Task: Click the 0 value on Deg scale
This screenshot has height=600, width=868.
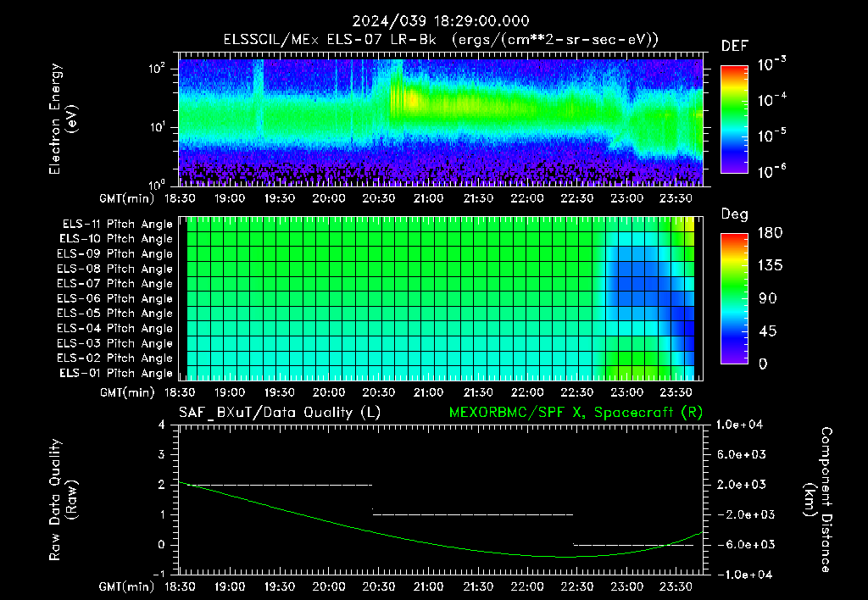Action: pos(763,364)
